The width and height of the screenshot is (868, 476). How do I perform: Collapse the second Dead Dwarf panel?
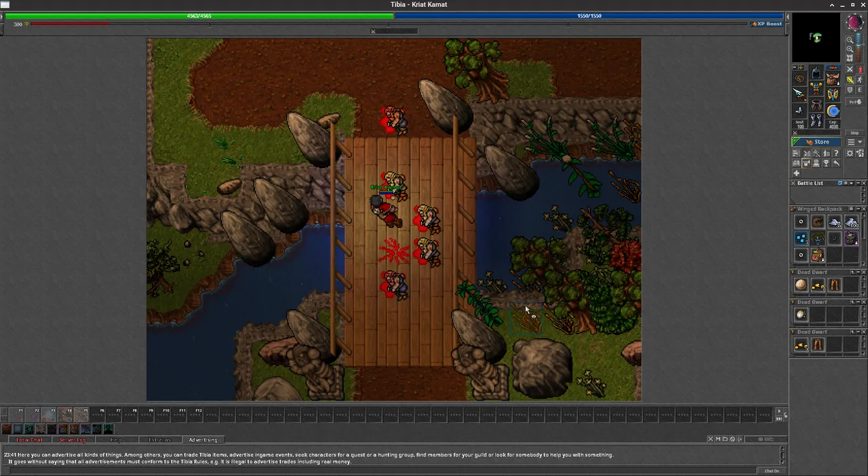tap(858, 302)
